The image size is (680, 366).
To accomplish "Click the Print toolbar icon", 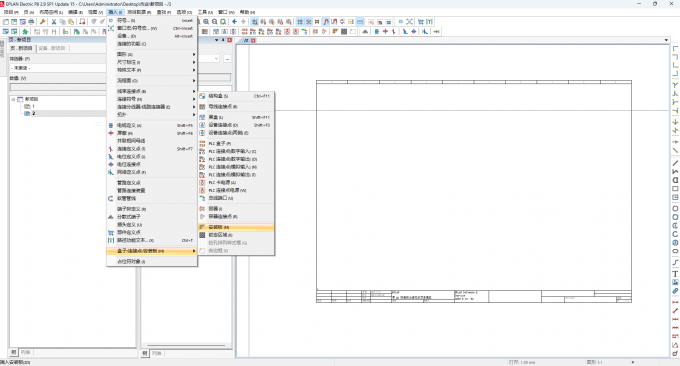I will pyautogui.click(x=31, y=21).
